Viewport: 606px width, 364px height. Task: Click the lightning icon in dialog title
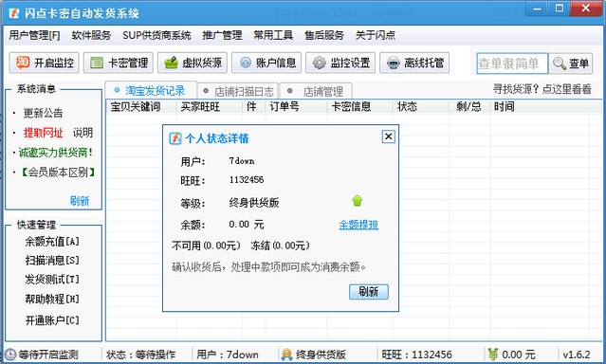pos(175,138)
